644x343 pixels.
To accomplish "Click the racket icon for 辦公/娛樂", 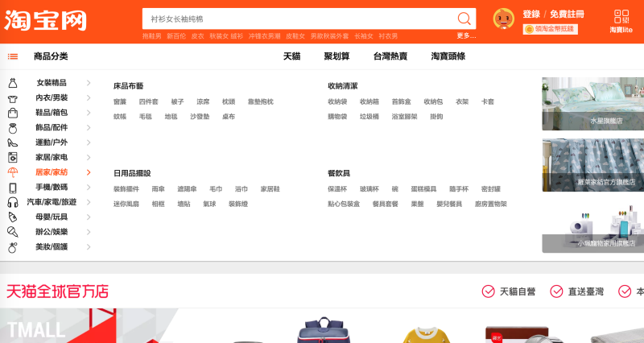I will click(x=13, y=232).
